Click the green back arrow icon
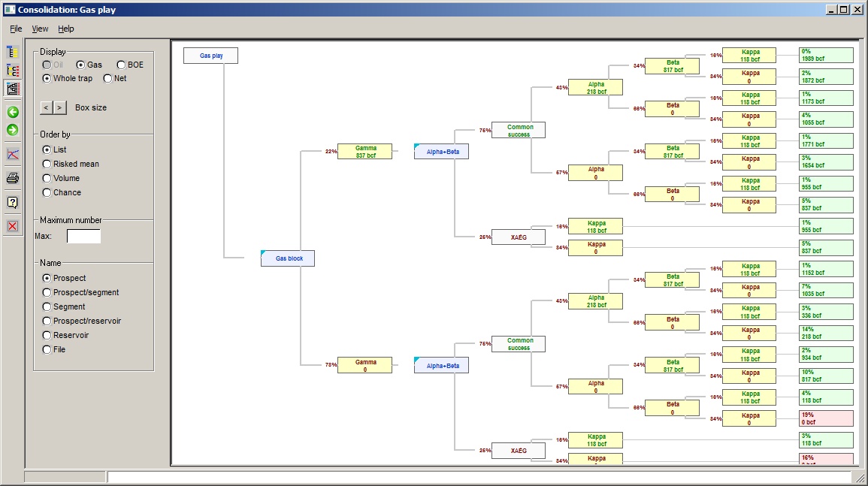The height and width of the screenshot is (486, 868). tap(13, 112)
